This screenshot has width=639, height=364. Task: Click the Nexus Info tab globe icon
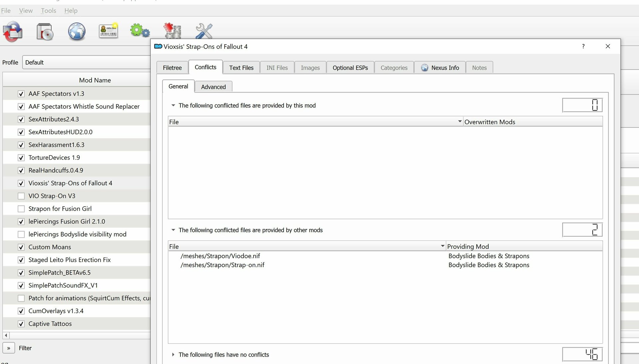click(424, 68)
